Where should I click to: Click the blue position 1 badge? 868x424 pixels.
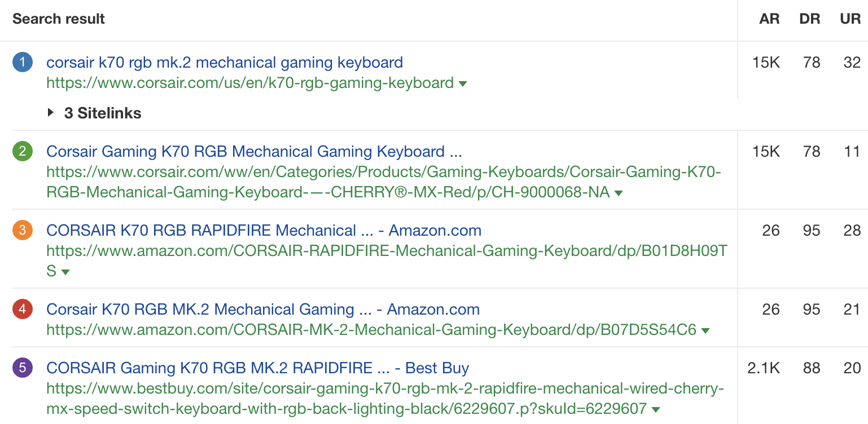click(x=23, y=63)
